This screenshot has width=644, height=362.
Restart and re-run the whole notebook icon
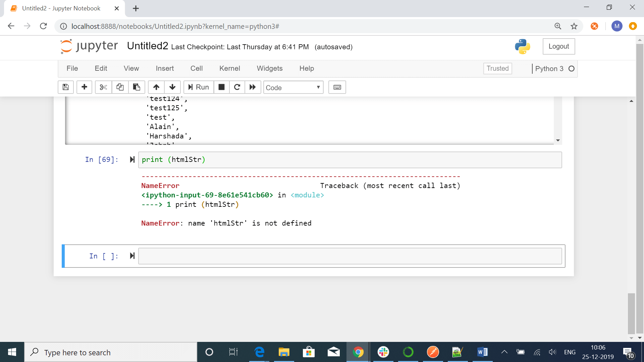click(x=253, y=87)
